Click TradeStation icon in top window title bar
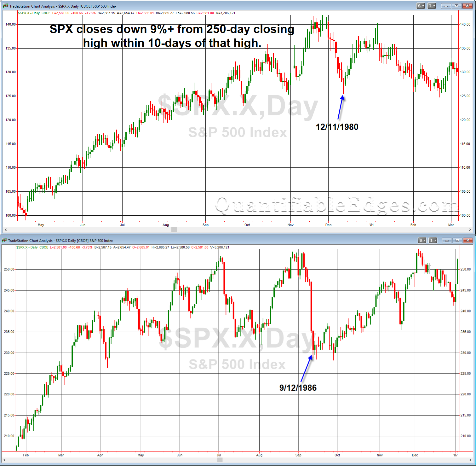 [x=6, y=6]
